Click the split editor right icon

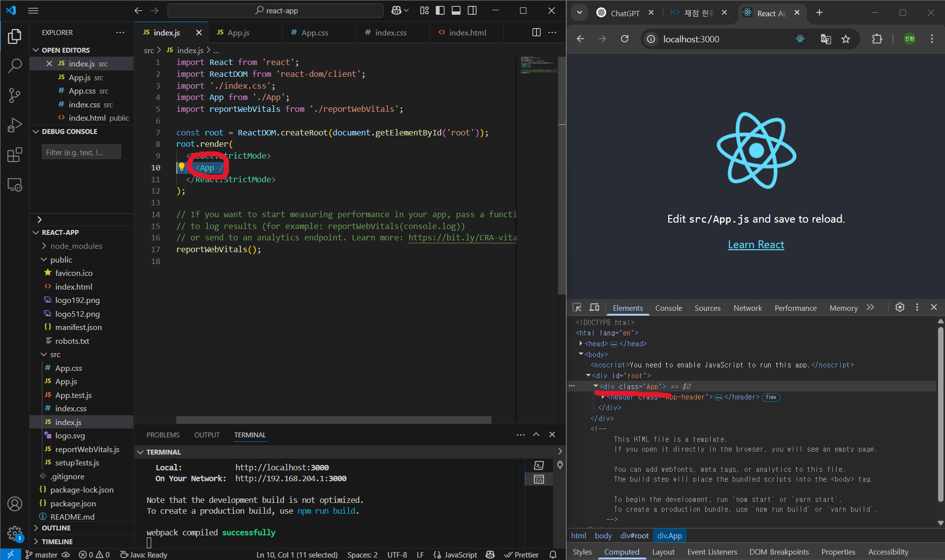point(536,33)
